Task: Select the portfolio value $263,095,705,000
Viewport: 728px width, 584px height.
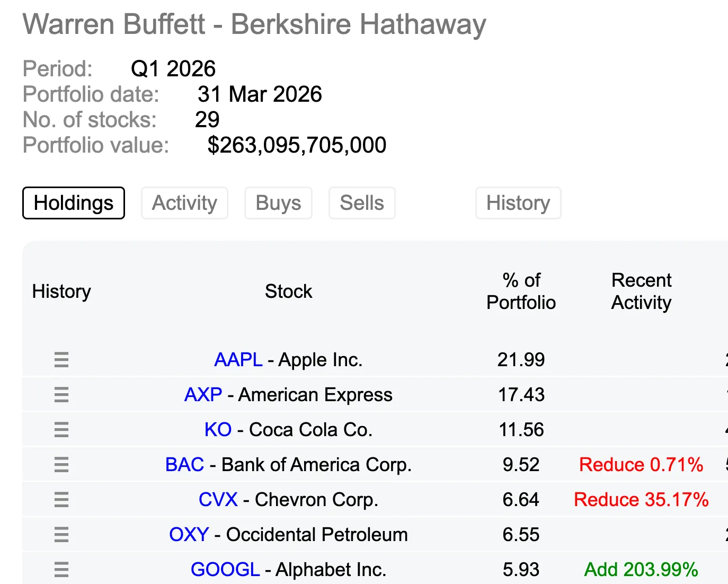Action: coord(297,145)
